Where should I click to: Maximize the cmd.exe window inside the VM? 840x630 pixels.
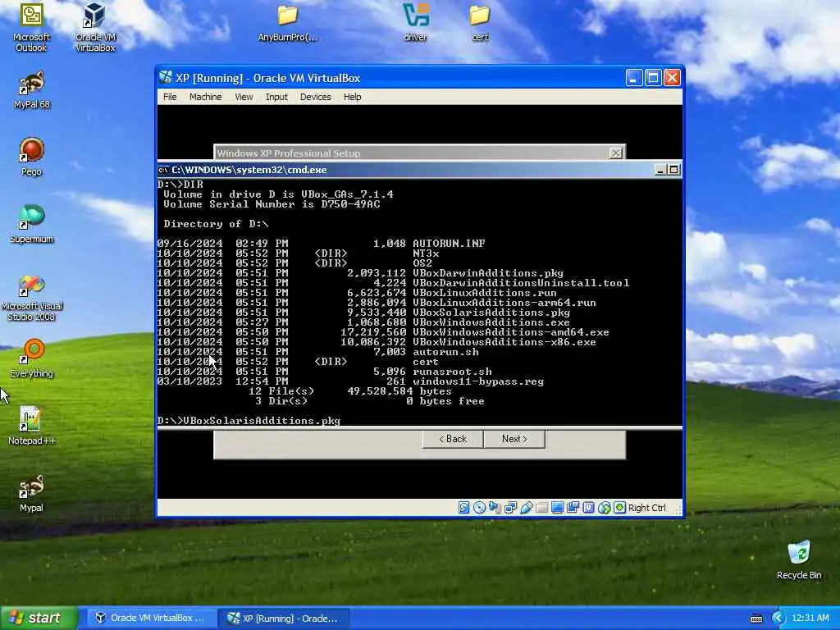[674, 170]
